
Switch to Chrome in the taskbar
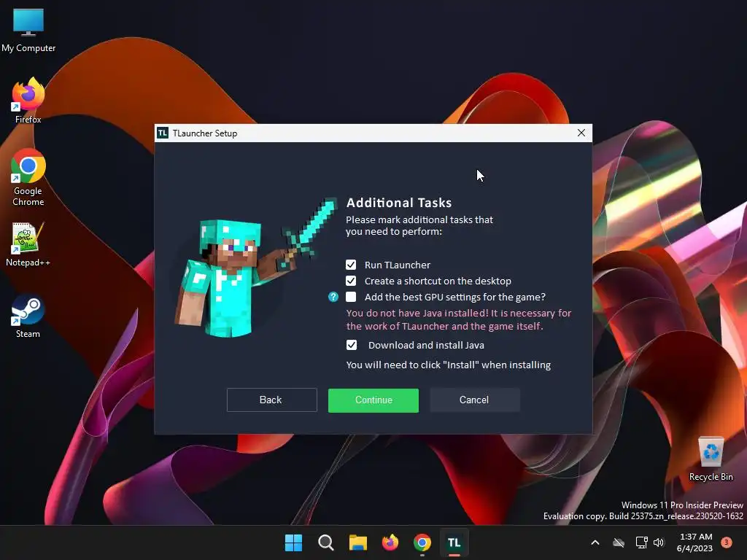click(x=422, y=542)
